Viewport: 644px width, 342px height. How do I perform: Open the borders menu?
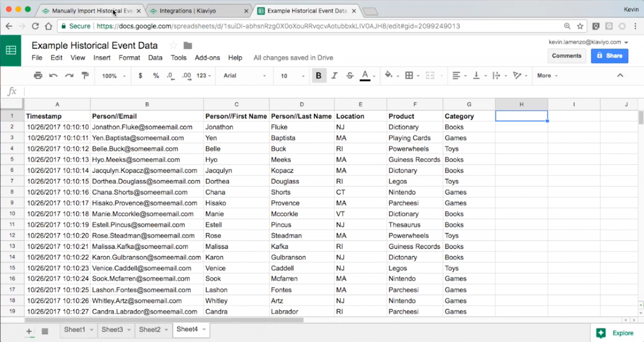coord(409,76)
